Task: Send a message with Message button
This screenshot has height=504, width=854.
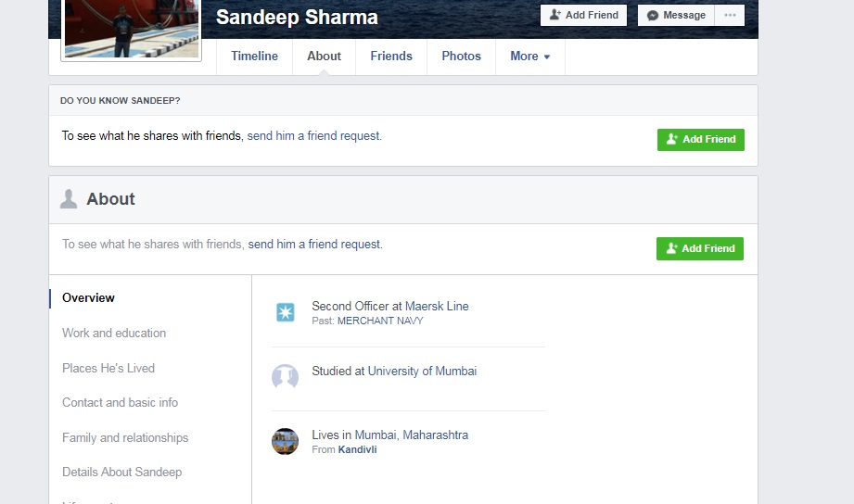Action: click(676, 16)
